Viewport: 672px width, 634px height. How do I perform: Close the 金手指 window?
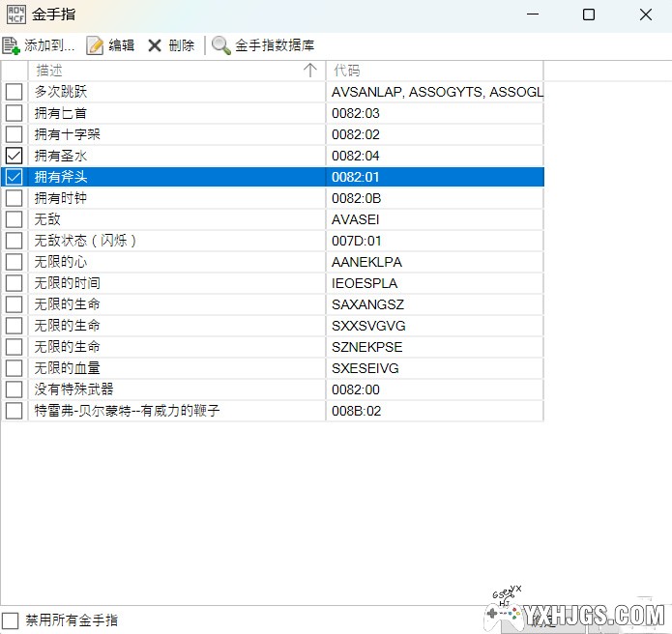(x=645, y=14)
